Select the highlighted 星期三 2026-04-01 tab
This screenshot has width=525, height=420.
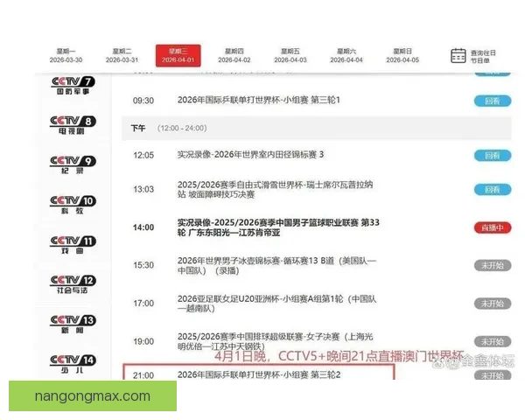pyautogui.click(x=178, y=56)
